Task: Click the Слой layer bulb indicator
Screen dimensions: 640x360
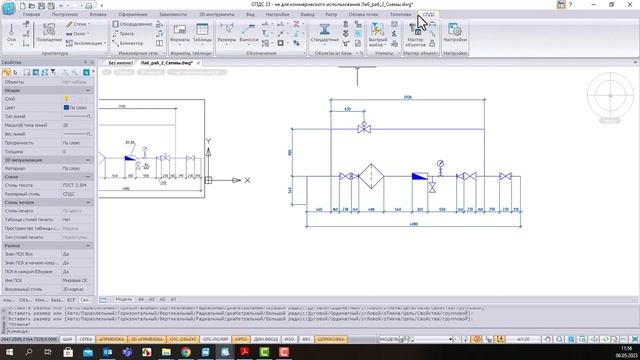Action: pyautogui.click(x=66, y=99)
